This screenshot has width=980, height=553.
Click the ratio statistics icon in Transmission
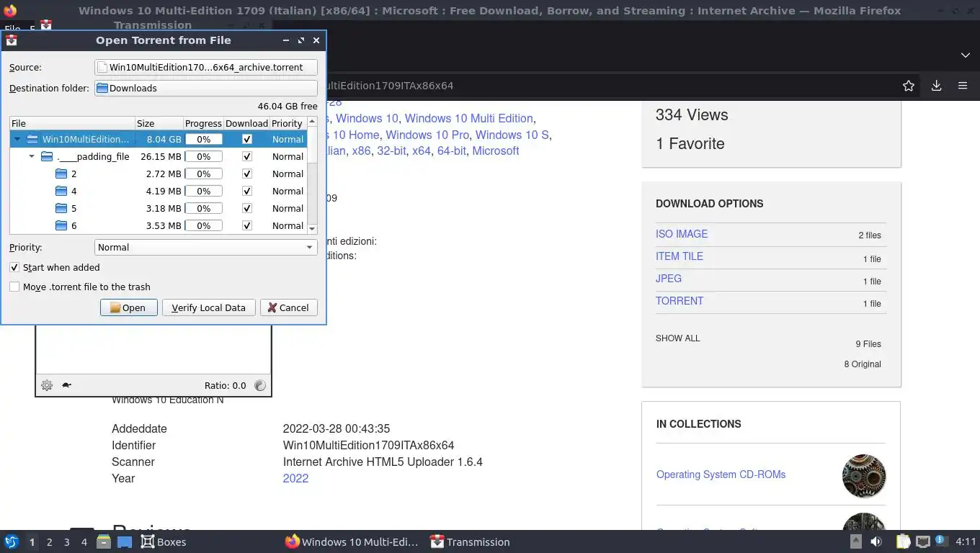pos(260,385)
